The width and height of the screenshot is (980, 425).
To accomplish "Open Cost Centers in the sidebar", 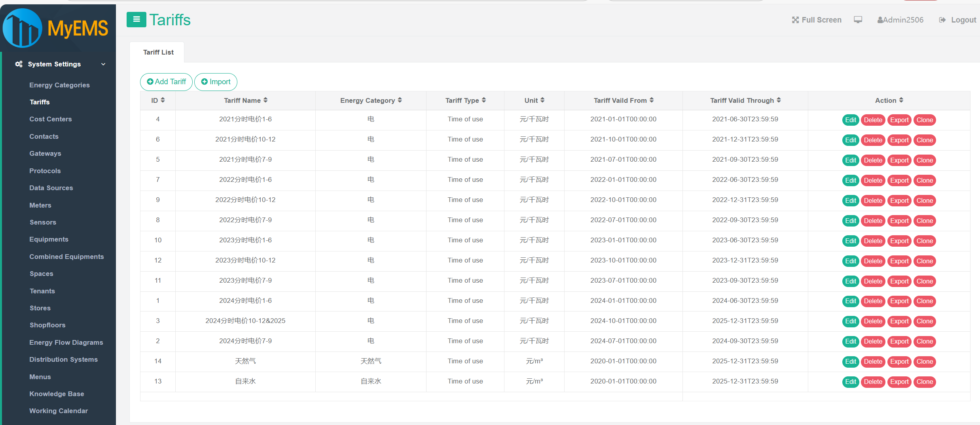I will click(x=50, y=119).
